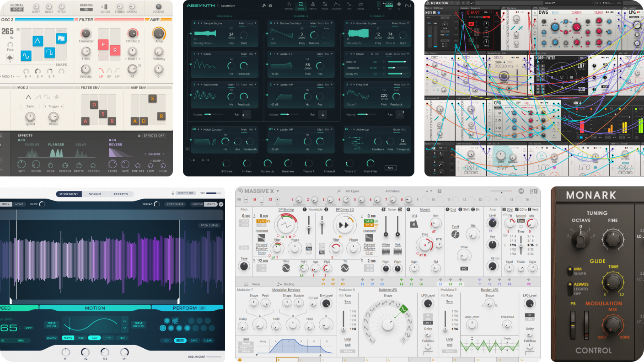Click the Massive X search magnifier icon

click(339, 191)
